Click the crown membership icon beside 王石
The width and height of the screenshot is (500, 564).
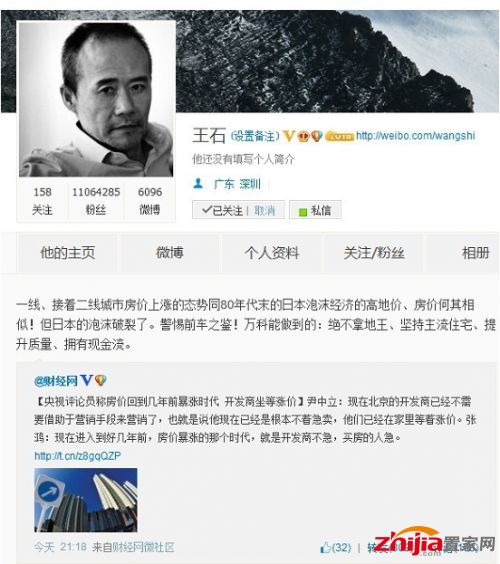point(304,136)
